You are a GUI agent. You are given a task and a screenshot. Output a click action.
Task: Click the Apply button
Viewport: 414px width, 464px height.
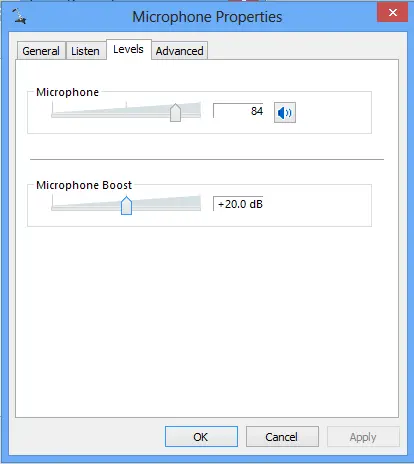(x=363, y=437)
